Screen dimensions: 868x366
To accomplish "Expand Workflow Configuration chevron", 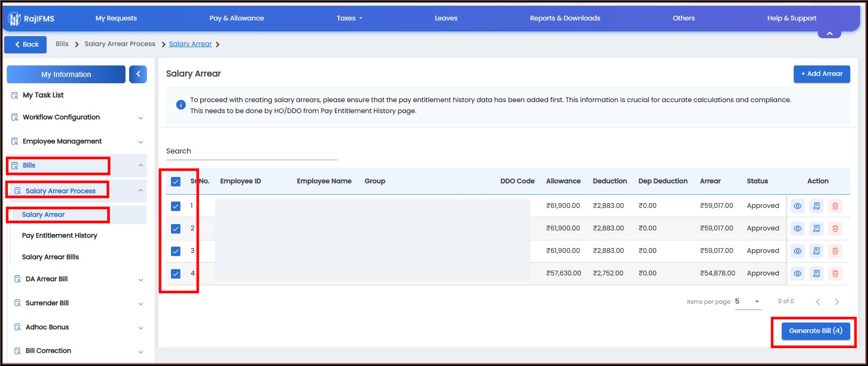I will [141, 118].
